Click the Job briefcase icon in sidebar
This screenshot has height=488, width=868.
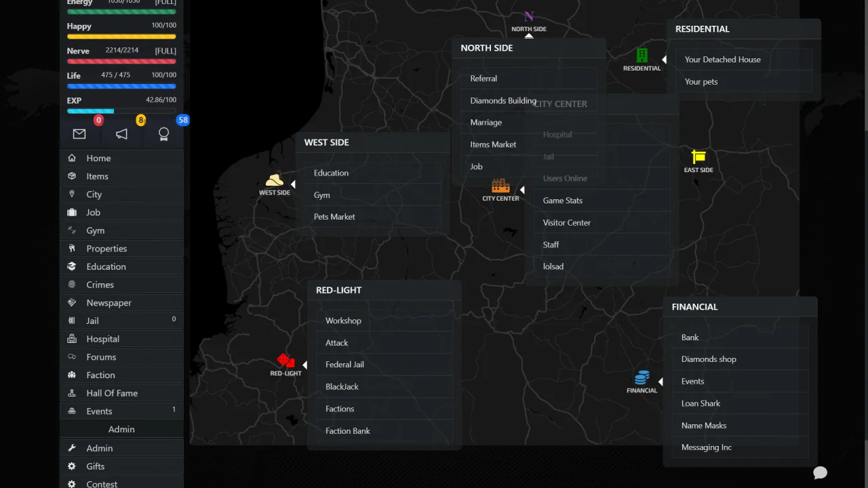pos(72,212)
